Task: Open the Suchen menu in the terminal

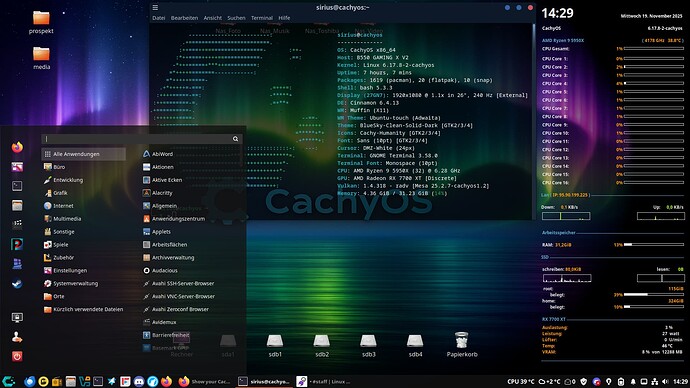Action: (x=236, y=18)
